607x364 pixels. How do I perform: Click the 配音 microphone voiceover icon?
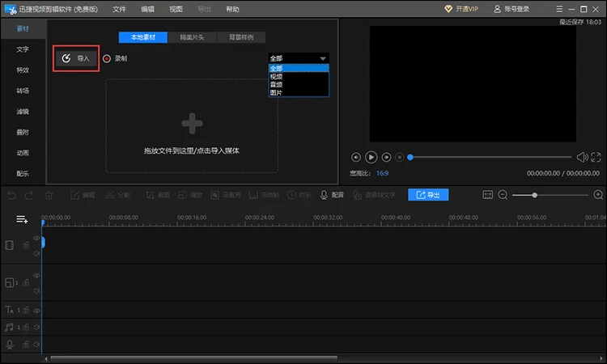tap(333, 195)
